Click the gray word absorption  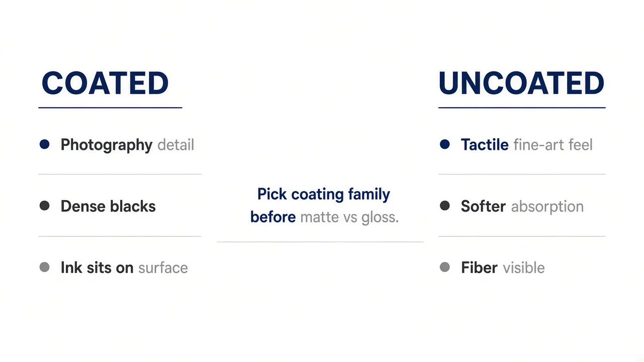coord(547,207)
